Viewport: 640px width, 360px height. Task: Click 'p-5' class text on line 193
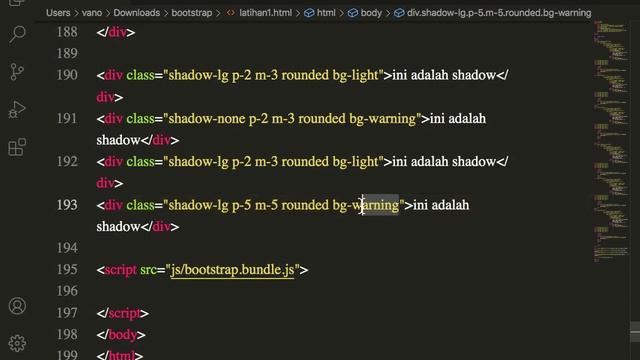point(242,205)
